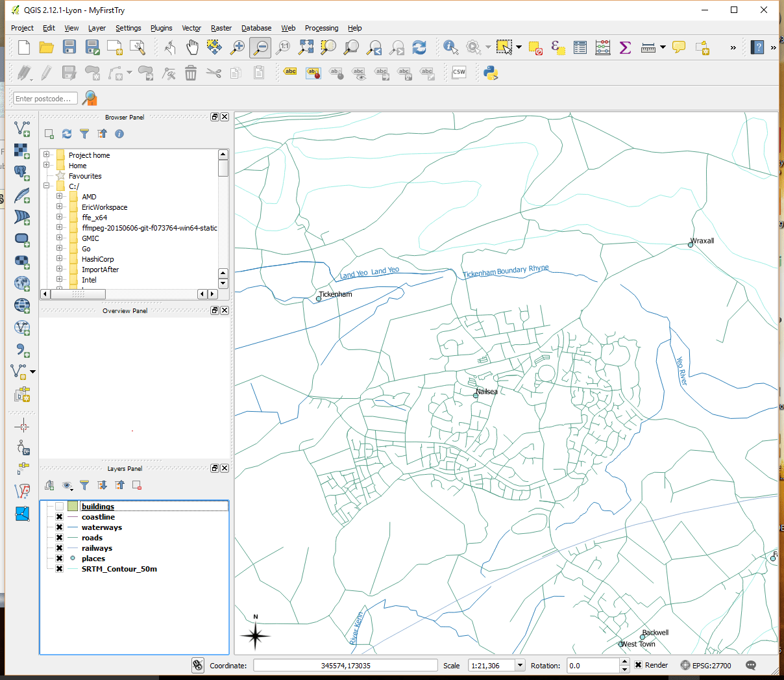Enable the buildings layer visibility checkbox
Viewport: 784px width, 680px height.
[59, 507]
